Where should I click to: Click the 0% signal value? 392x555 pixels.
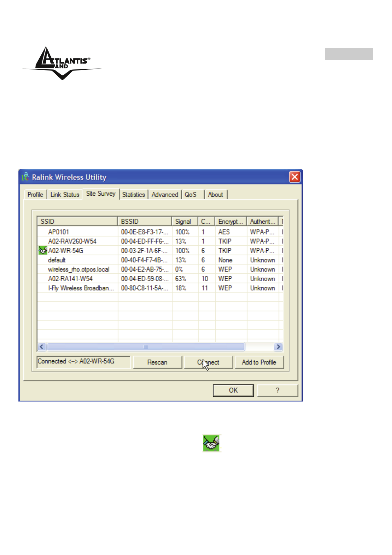(179, 269)
